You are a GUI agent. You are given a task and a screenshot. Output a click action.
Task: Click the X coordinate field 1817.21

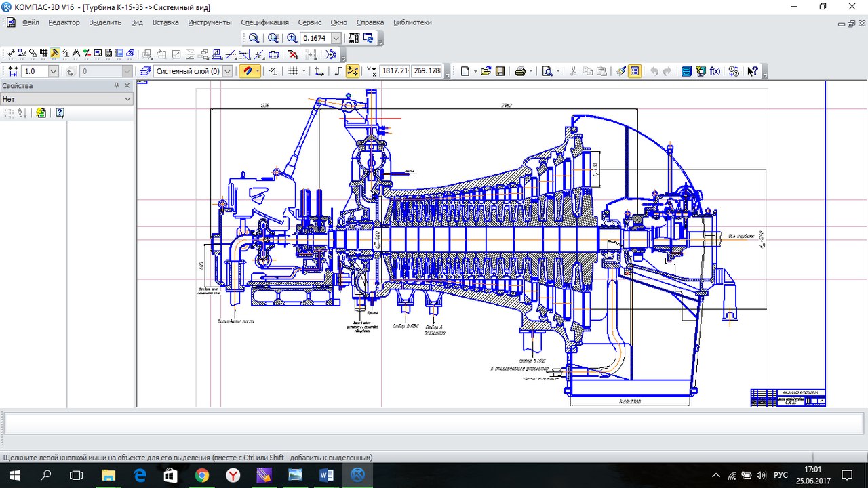coord(395,71)
